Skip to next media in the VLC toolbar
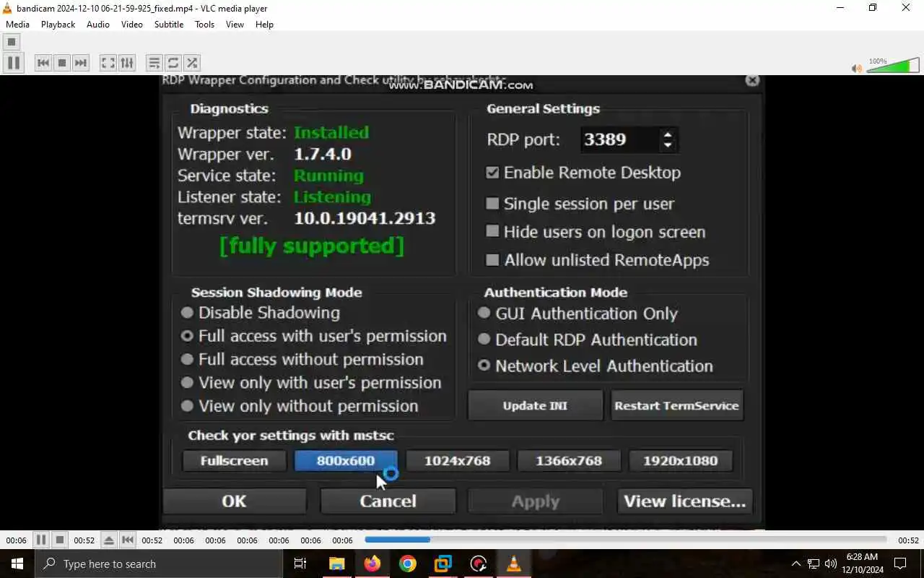 pos(81,63)
